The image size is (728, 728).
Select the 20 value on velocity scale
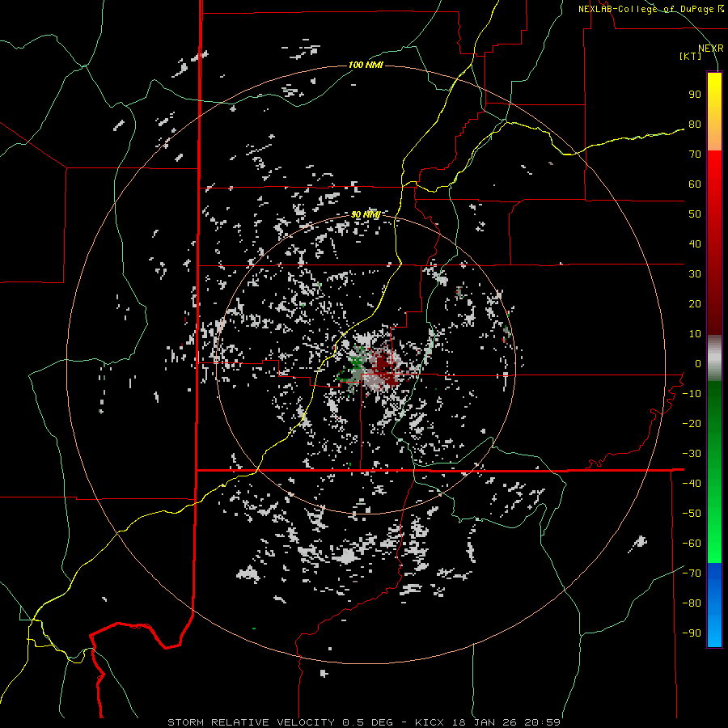695,303
